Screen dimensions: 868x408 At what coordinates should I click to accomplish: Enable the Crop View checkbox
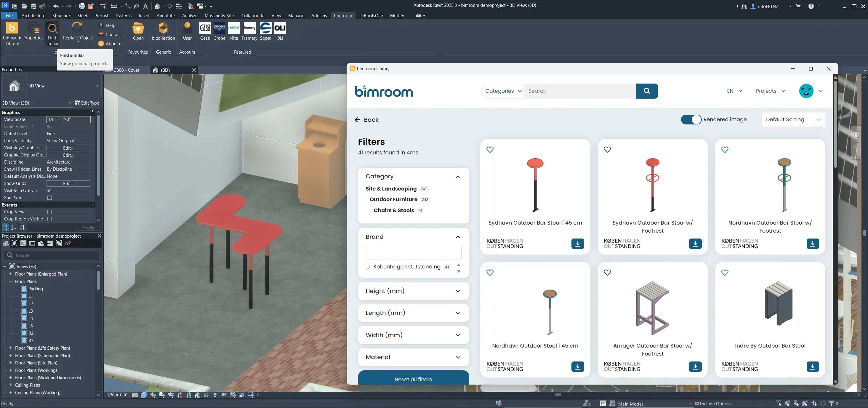pos(49,212)
